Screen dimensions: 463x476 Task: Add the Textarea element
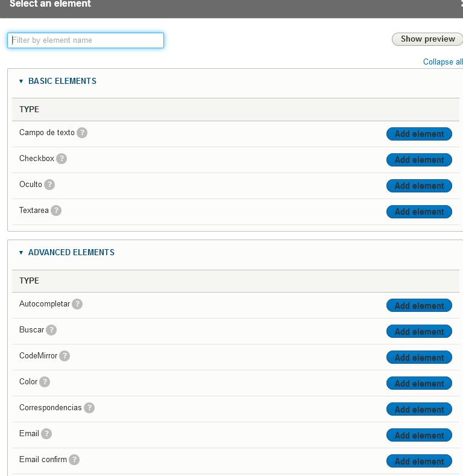click(x=419, y=212)
